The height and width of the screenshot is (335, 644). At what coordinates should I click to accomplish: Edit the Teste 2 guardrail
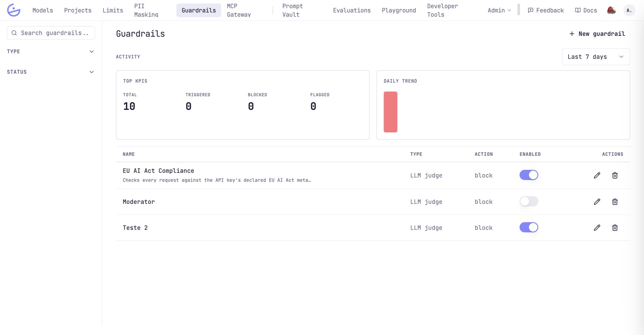coord(597,228)
